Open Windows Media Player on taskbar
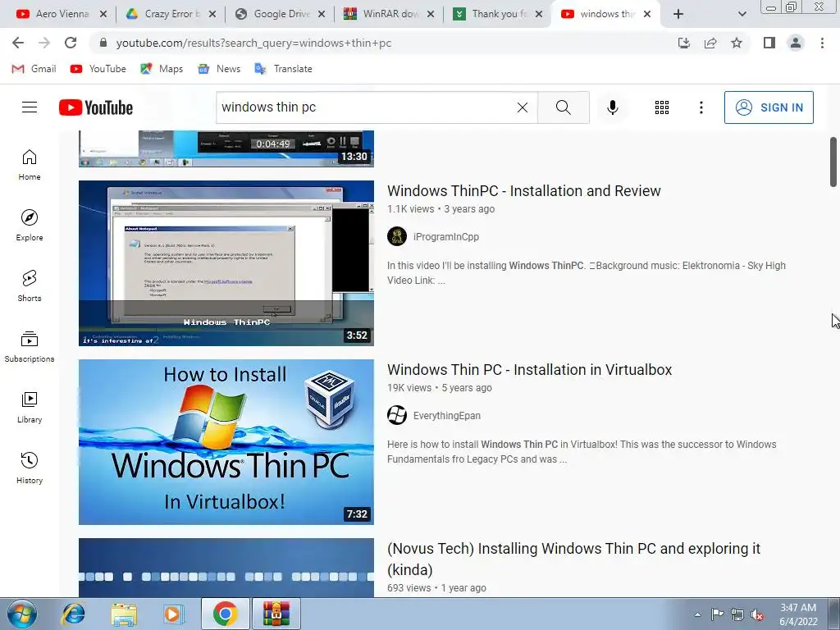840x630 pixels. (x=173, y=614)
